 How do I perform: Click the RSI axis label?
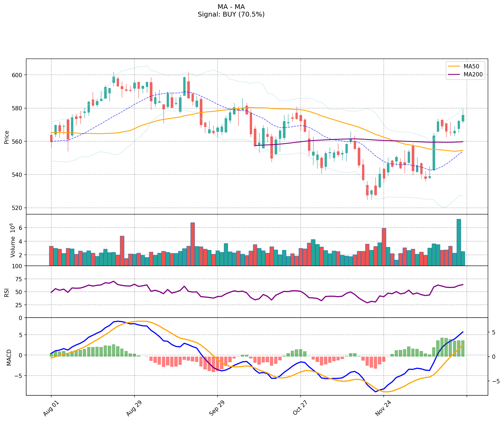click(7, 292)
